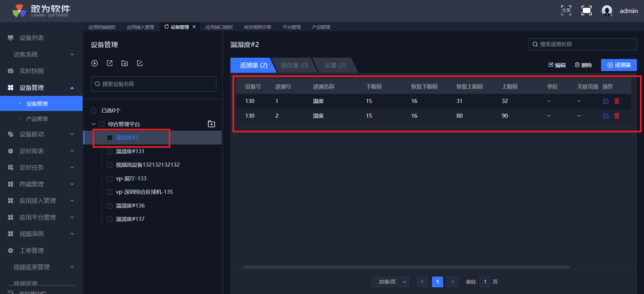Image resolution: width=644 pixels, height=294 pixels.
Task: Delete the 湿度 telemetry row
Action: (617, 116)
